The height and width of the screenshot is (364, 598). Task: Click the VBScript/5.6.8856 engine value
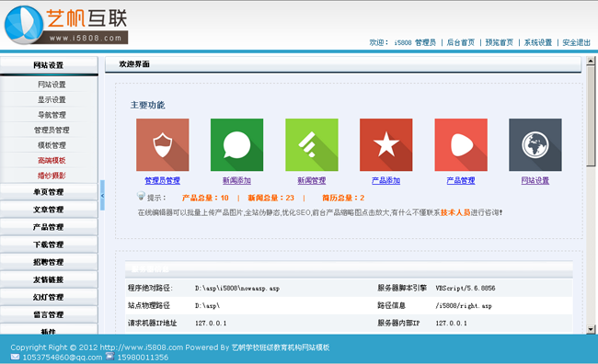point(466,288)
